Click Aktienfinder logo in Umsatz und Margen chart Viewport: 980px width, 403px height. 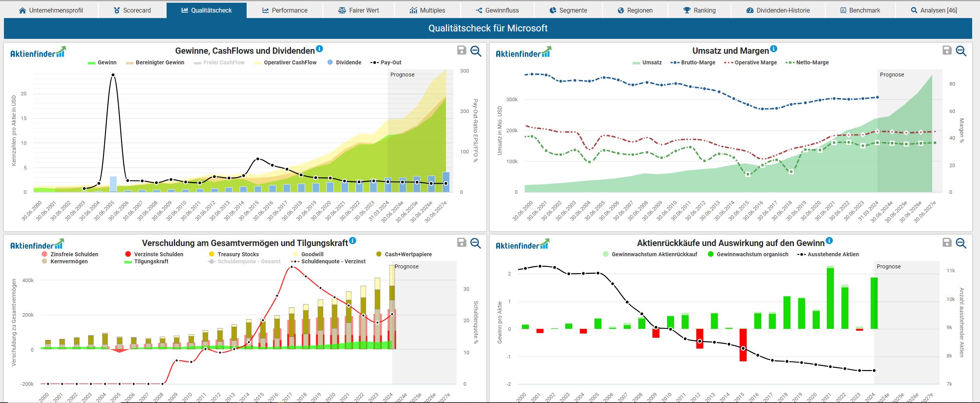pyautogui.click(x=524, y=52)
